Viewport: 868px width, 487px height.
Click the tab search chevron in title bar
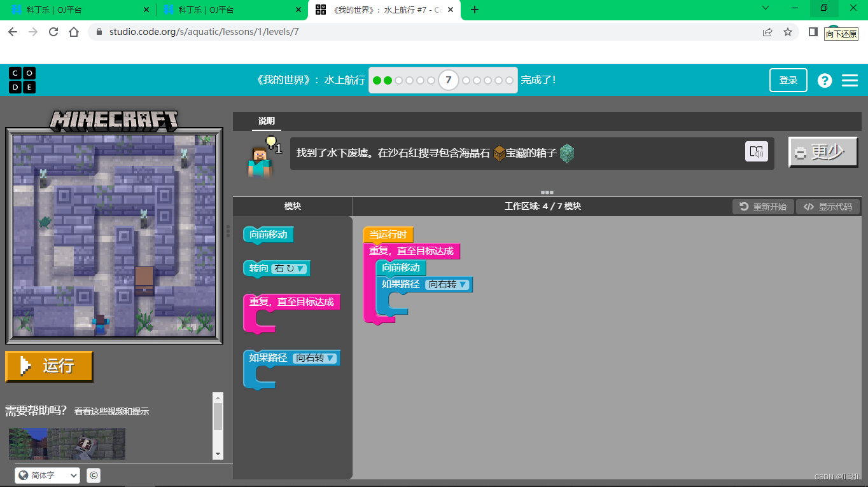[766, 8]
